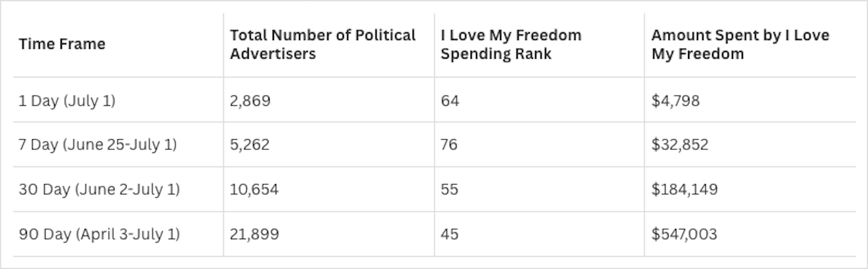
Task: Select the 5,262 advertisers value
Action: click(x=250, y=145)
